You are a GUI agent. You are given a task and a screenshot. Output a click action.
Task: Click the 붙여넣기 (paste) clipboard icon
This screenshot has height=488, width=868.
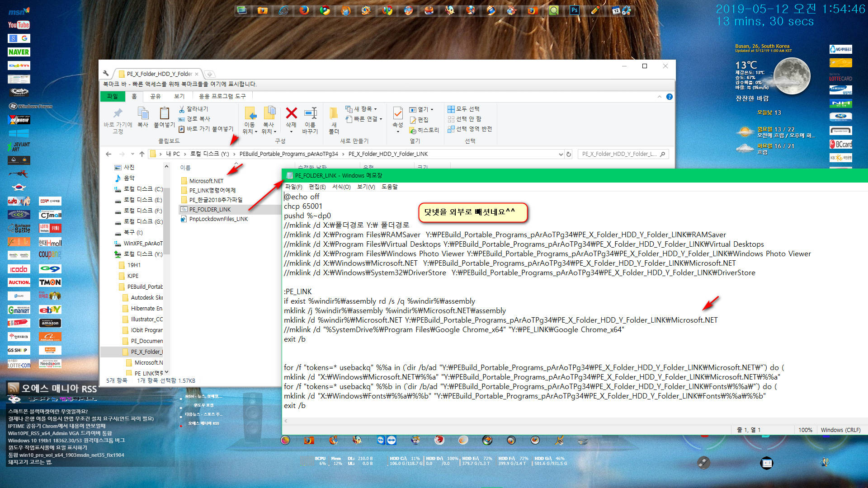click(x=165, y=113)
